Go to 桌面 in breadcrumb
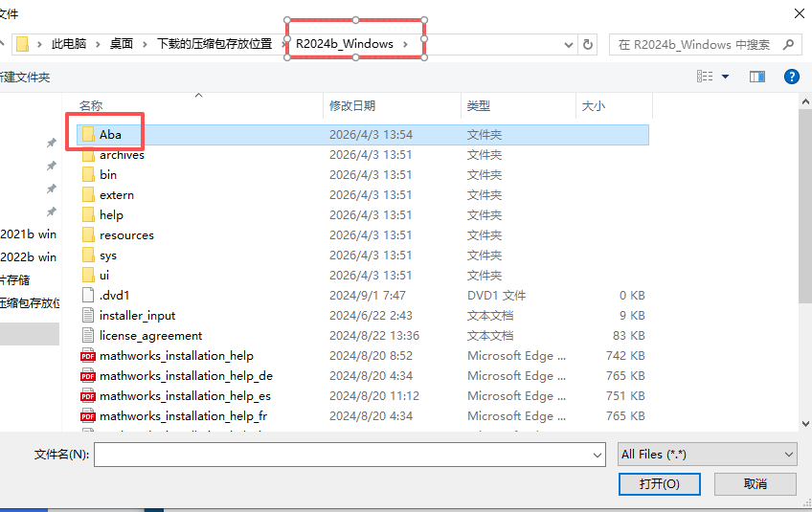Viewport: 812px width, 512px height. 122,44
